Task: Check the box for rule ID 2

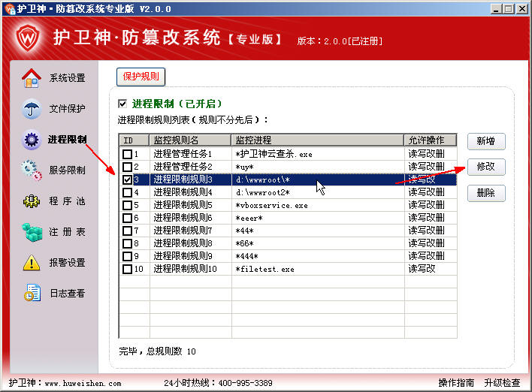Action: 127,167
